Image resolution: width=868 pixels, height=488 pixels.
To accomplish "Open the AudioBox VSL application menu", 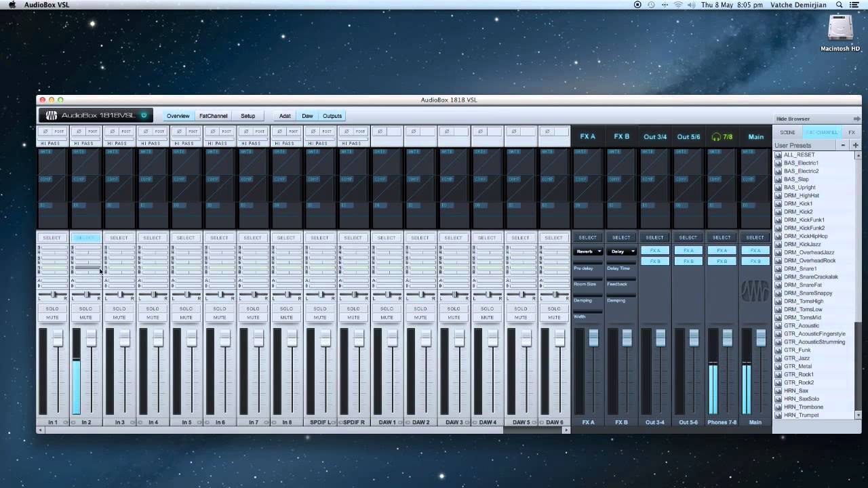I will 47,5.
